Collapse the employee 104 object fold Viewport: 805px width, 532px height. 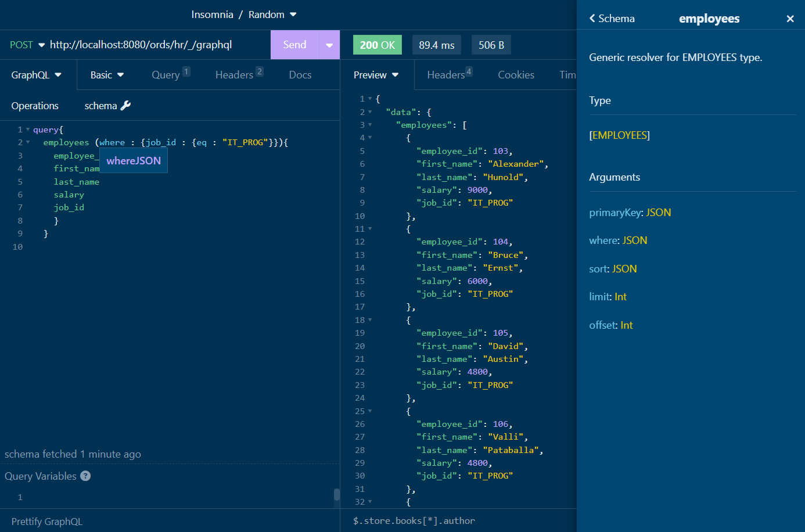(x=370, y=229)
